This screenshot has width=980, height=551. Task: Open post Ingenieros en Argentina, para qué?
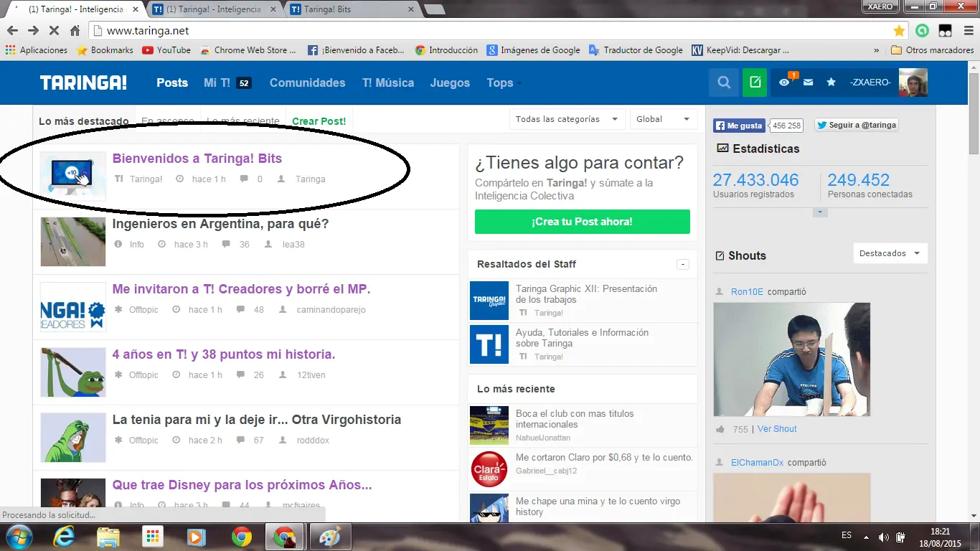220,224
